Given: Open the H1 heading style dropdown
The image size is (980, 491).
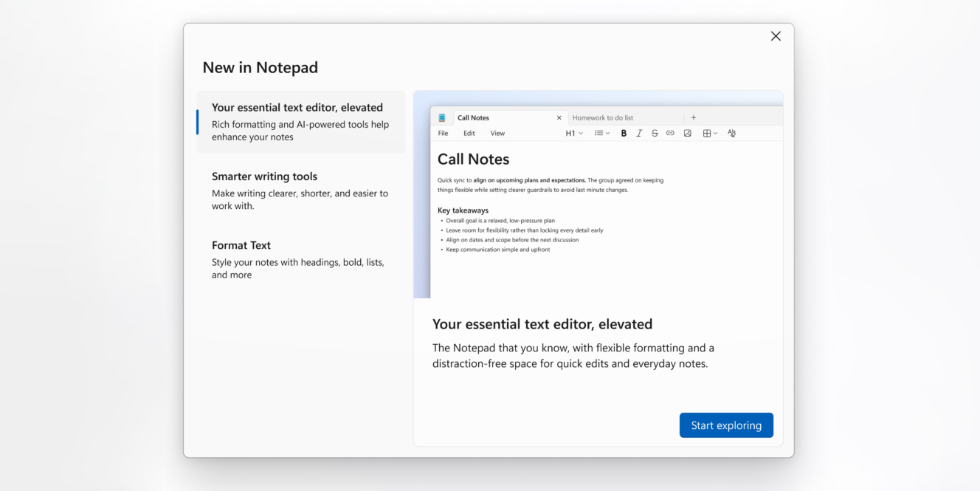Looking at the screenshot, I should coord(575,133).
